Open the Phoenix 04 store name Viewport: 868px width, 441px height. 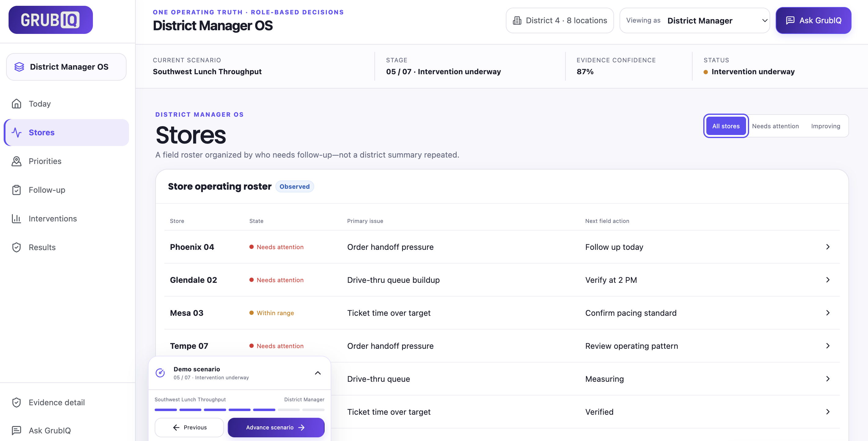tap(192, 247)
